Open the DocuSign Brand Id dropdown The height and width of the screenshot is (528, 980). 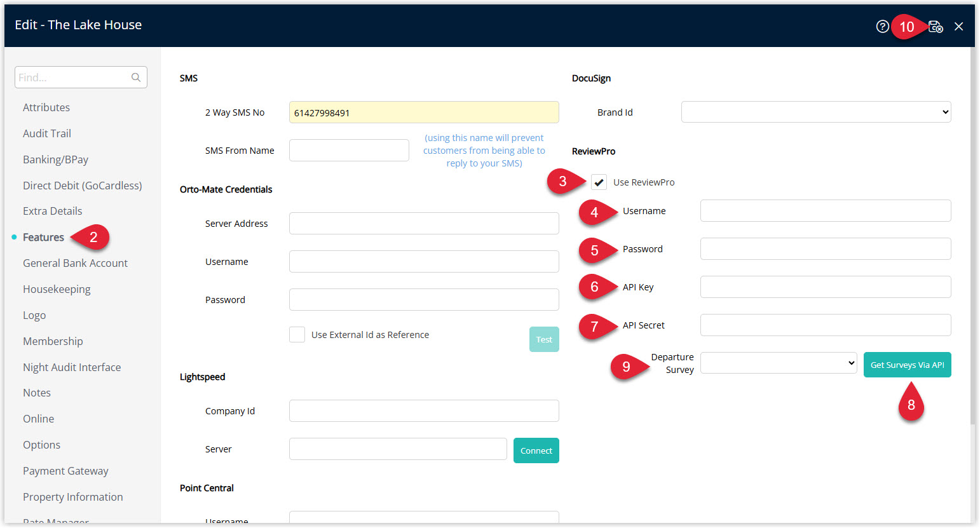point(816,112)
